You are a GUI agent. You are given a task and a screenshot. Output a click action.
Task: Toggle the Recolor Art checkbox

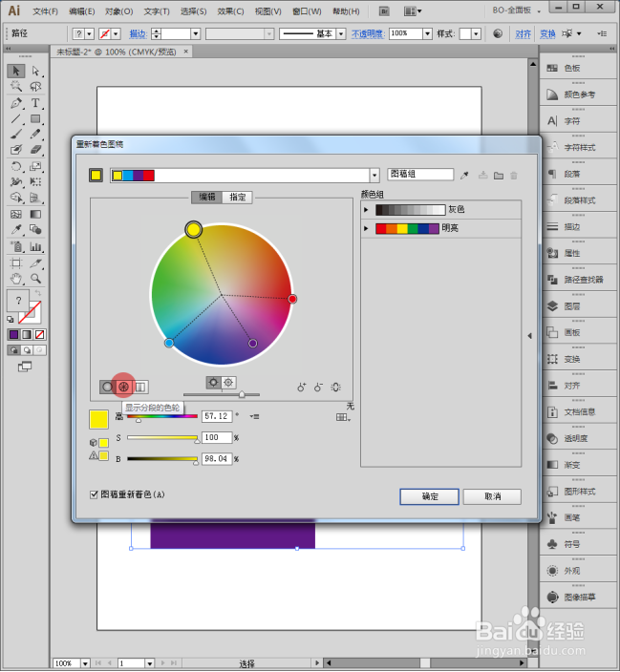(x=94, y=494)
